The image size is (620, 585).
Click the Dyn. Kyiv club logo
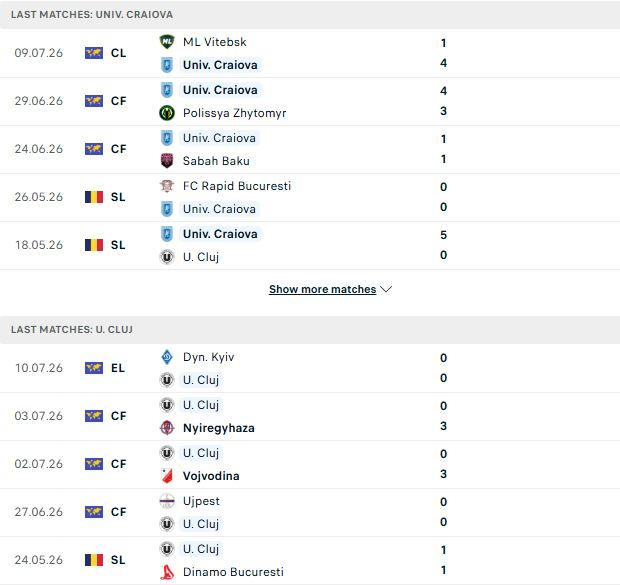point(167,357)
